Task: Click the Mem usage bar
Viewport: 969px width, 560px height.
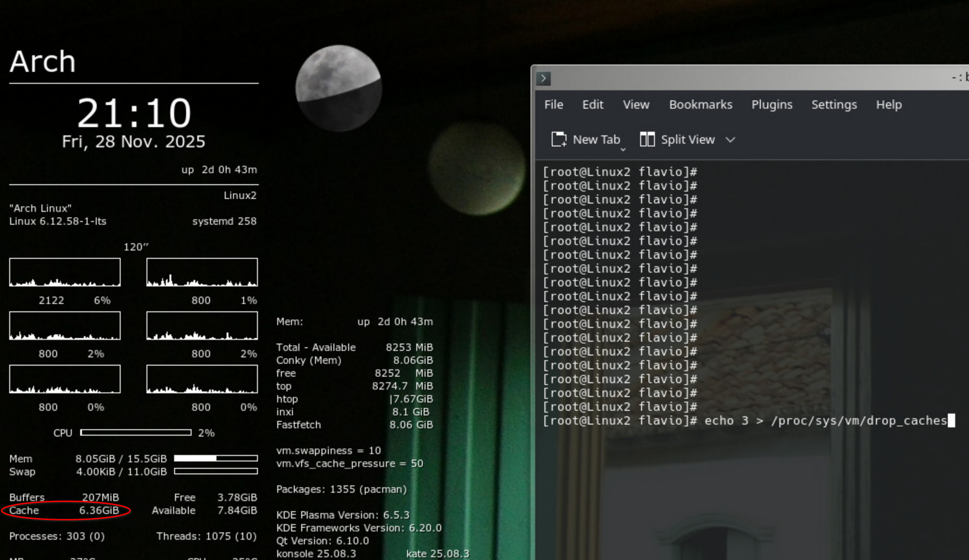Action: click(216, 459)
